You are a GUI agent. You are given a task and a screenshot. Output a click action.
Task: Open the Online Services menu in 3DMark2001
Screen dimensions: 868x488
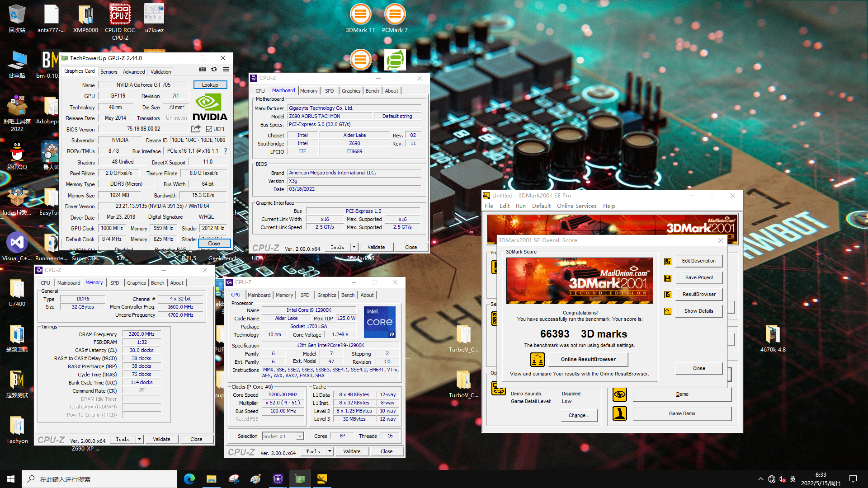click(x=576, y=206)
